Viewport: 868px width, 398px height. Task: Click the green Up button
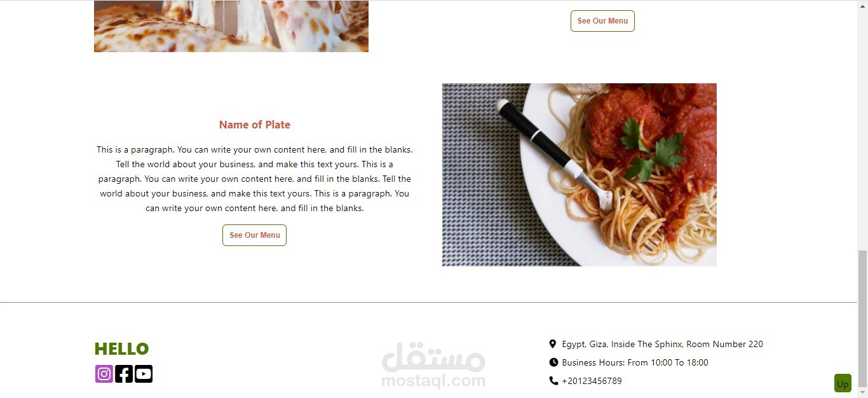click(843, 383)
